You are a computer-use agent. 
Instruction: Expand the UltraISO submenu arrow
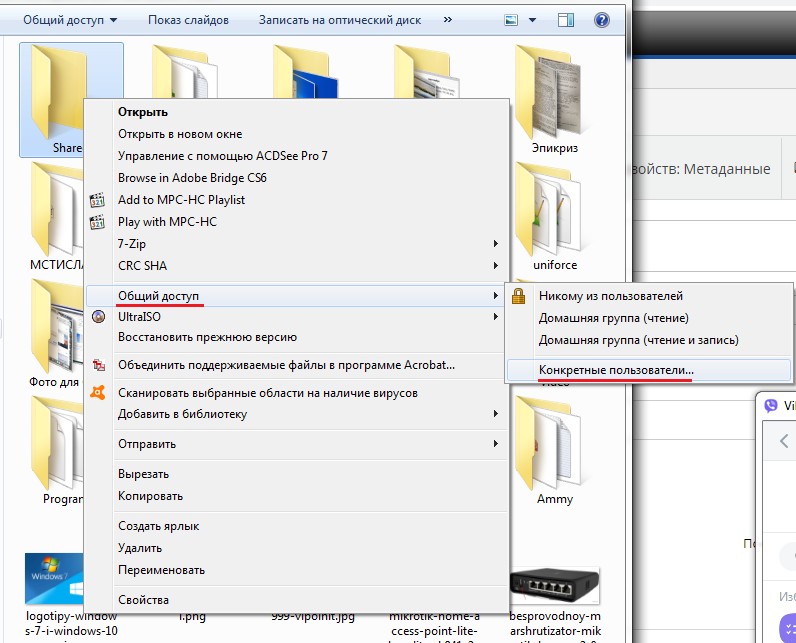tap(495, 317)
